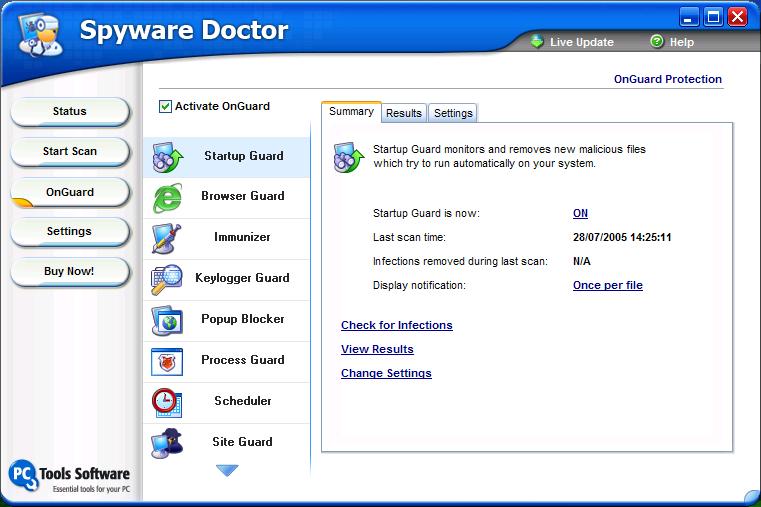Switch to the Summary tab

coord(351,112)
